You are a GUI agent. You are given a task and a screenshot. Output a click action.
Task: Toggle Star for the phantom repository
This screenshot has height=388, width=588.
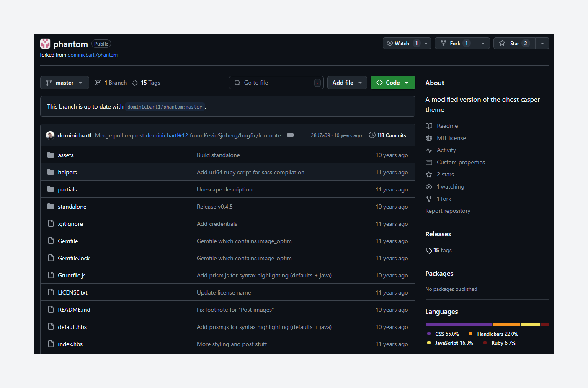pos(515,43)
